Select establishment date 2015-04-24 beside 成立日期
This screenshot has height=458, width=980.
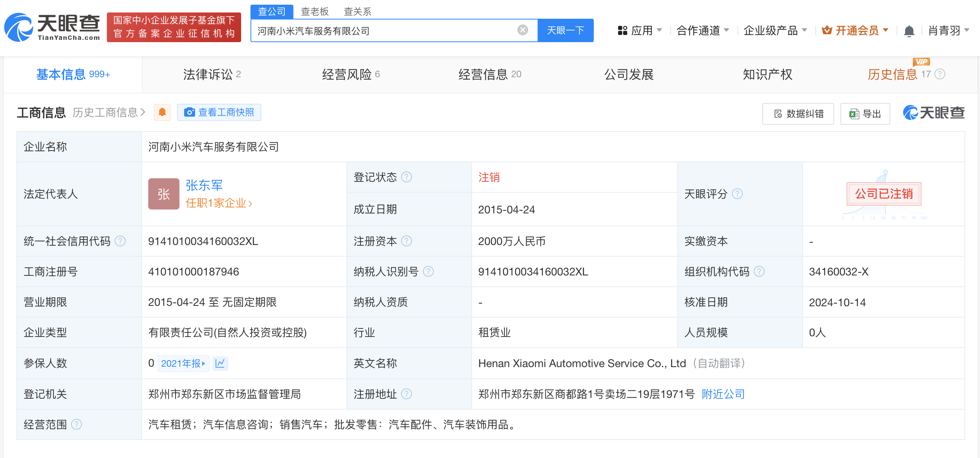tap(506, 209)
